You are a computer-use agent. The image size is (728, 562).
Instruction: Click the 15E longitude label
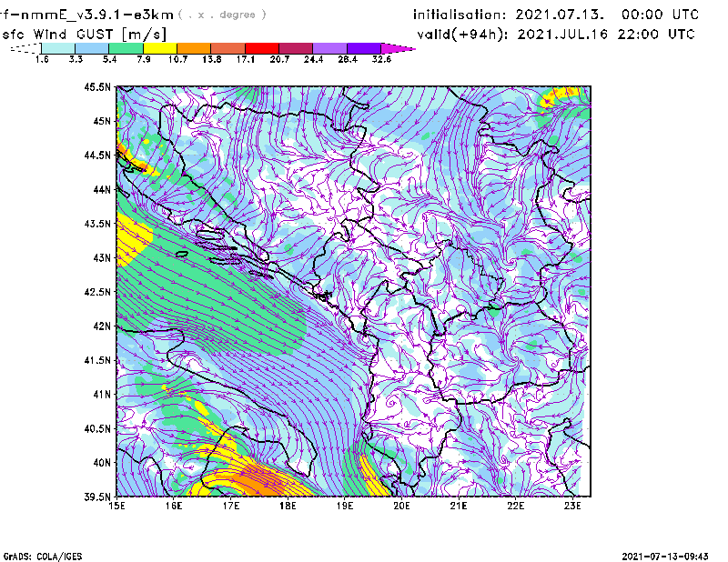(116, 506)
